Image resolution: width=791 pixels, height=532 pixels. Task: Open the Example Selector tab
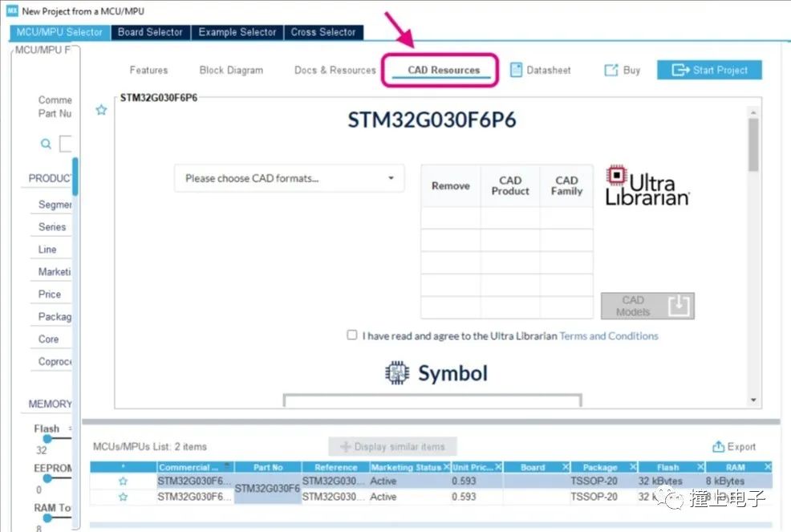coord(237,32)
